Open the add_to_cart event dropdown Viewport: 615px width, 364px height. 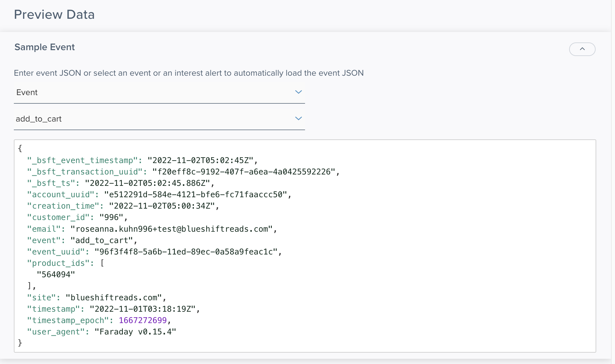tap(159, 119)
